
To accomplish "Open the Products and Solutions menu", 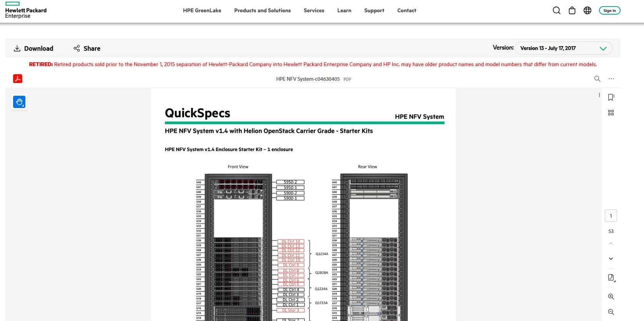I will point(262,10).
